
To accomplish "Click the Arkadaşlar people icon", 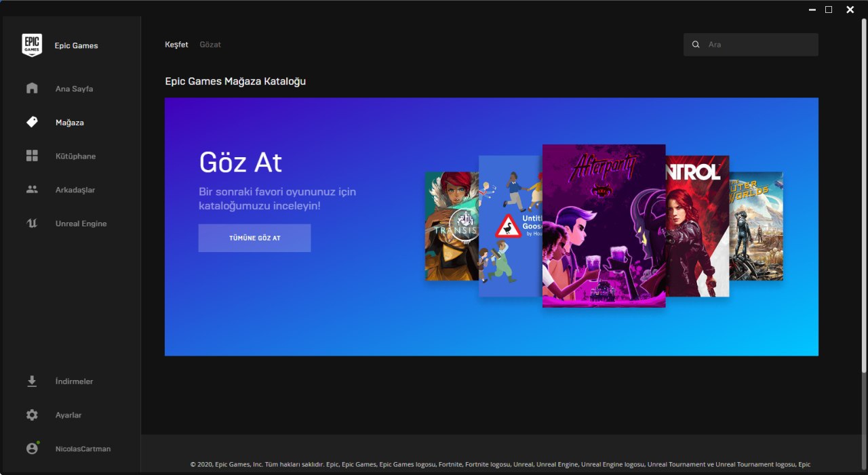I will coord(32,190).
